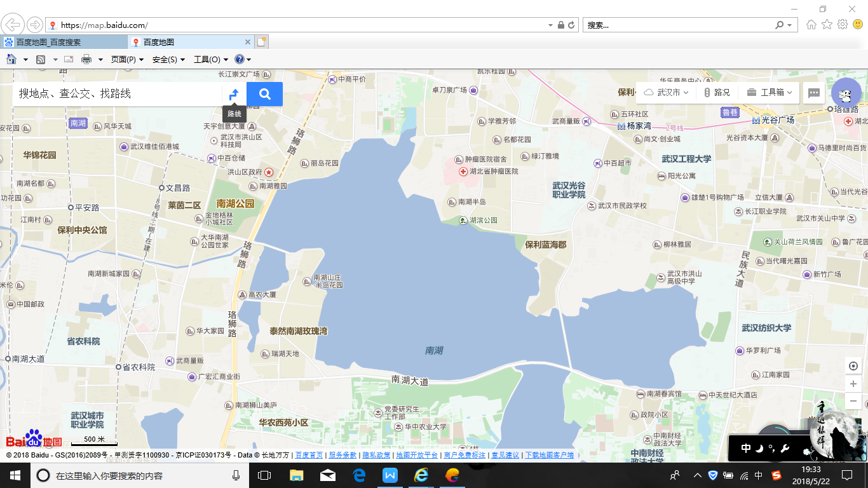
Task: Open a new tab with the new-tab button
Action: (262, 42)
